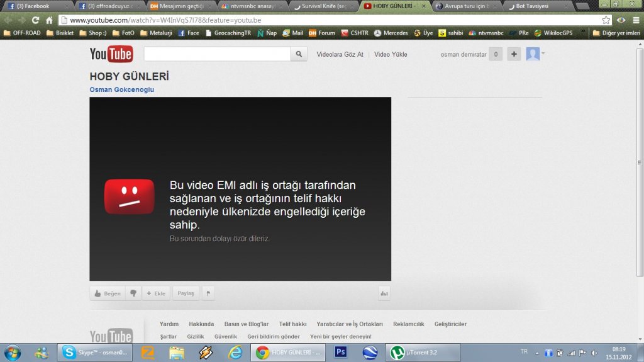Bookmark this page with the star icon

(x=606, y=20)
